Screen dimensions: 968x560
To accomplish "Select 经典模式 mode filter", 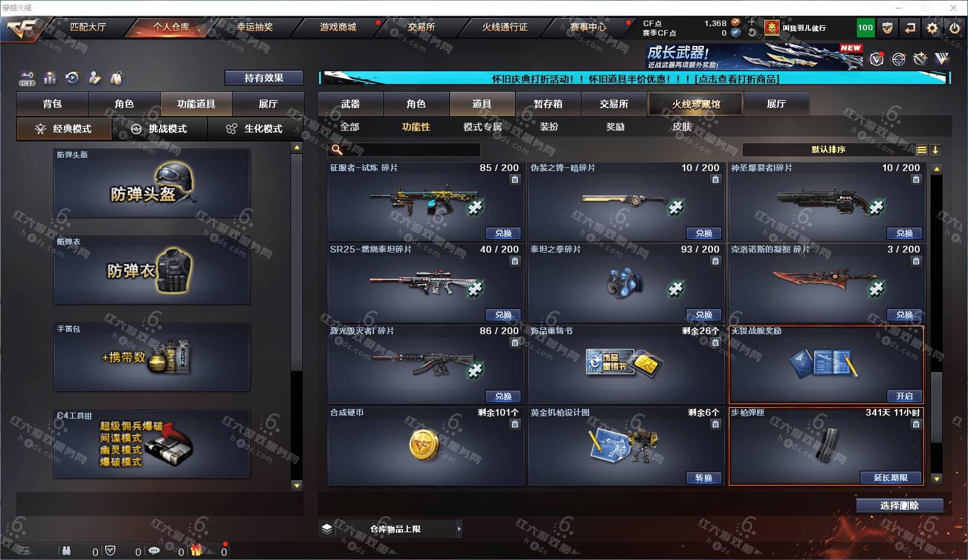I will coord(64,129).
